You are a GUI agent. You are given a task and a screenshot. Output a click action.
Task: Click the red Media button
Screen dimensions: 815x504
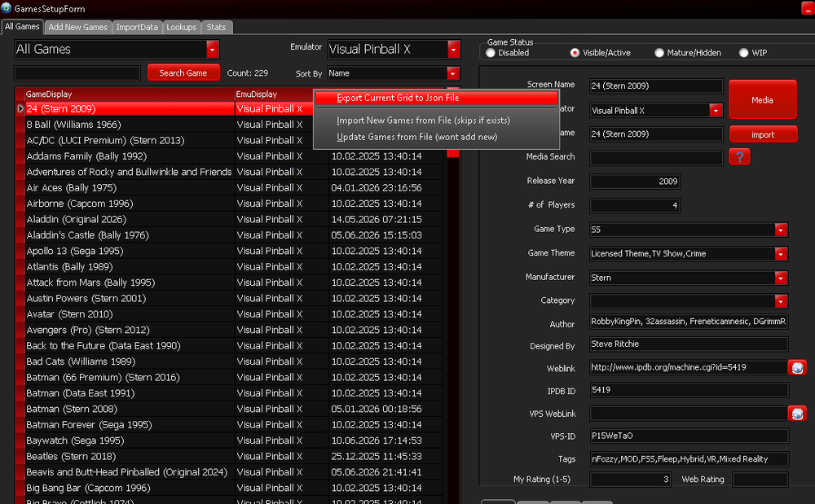pyautogui.click(x=763, y=99)
